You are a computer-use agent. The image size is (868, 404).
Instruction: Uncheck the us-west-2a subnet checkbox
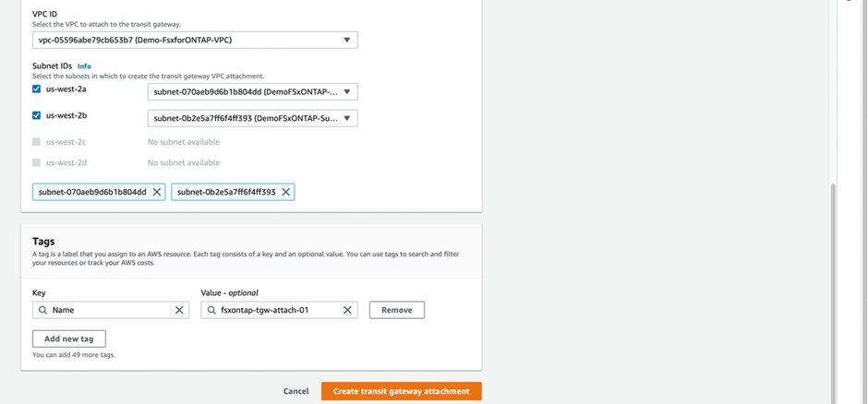tap(37, 89)
